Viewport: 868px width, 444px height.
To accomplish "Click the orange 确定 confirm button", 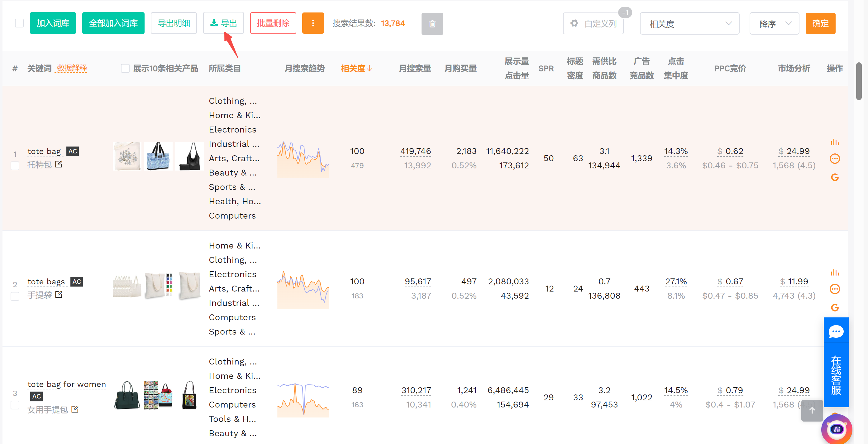I will pyautogui.click(x=820, y=23).
